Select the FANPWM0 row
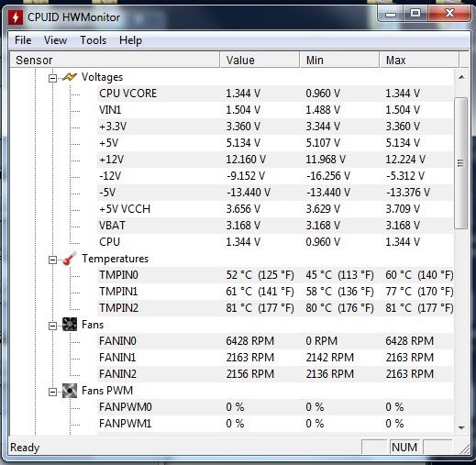476x465 pixels. click(275, 407)
